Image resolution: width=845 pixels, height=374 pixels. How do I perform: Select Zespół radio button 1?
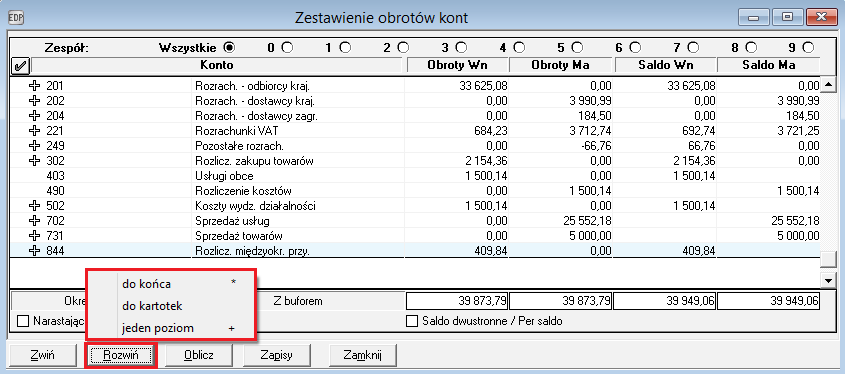point(345,47)
